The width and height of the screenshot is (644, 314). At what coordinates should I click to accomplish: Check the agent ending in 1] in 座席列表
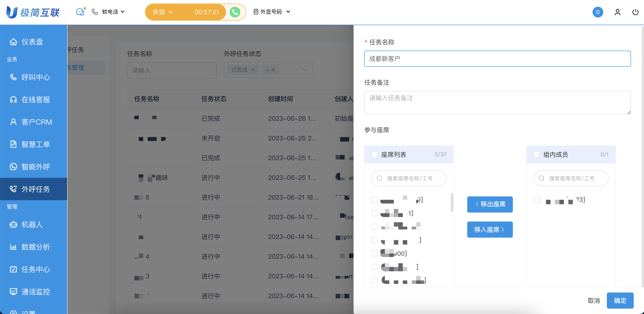tap(374, 213)
